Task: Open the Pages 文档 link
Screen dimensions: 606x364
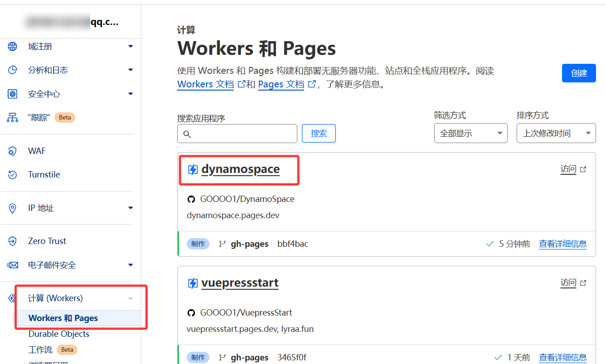Action: tap(281, 84)
